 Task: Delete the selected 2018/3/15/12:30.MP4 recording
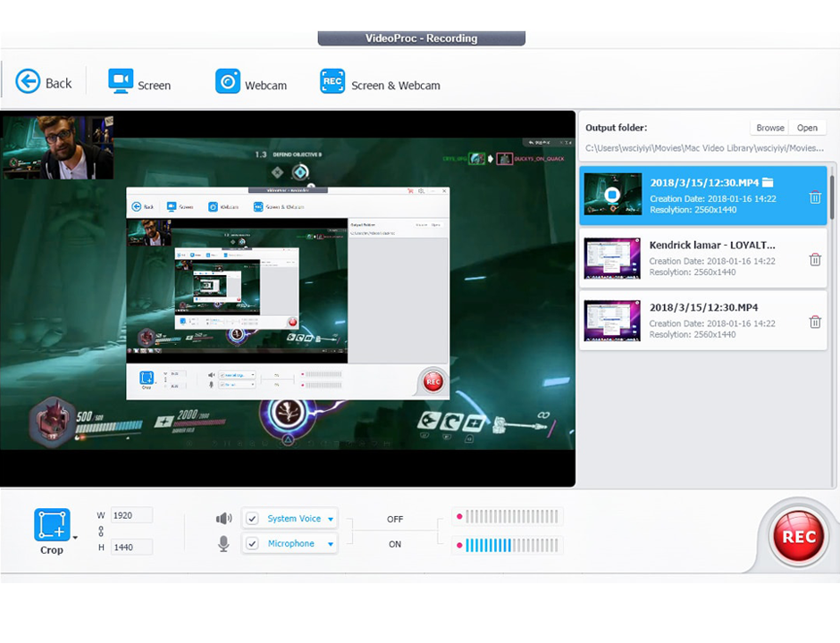(815, 197)
